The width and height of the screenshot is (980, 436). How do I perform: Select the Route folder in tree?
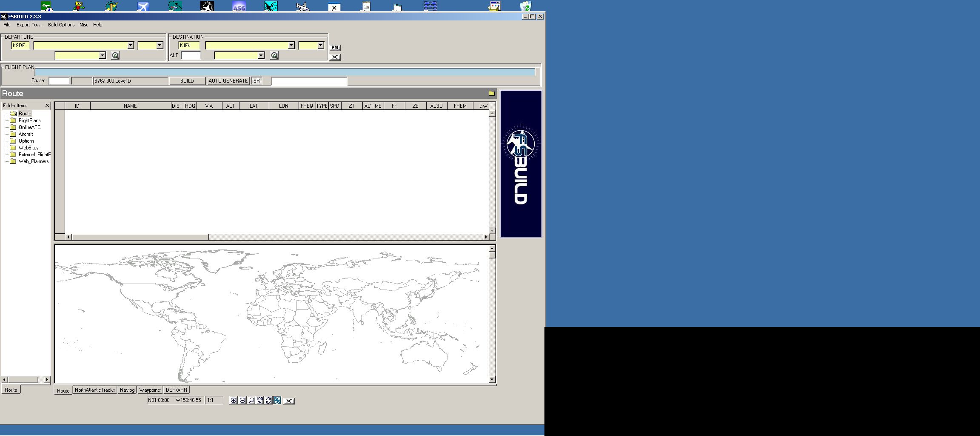point(25,114)
